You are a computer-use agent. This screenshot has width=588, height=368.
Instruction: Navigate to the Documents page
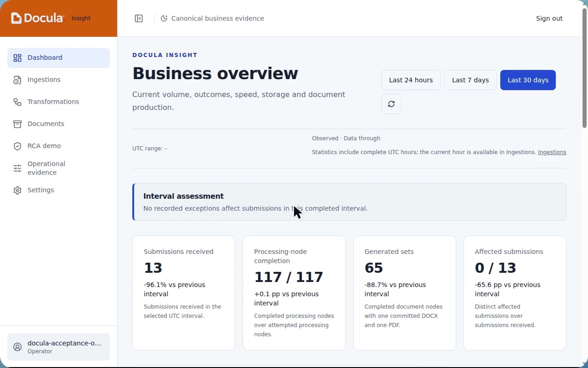click(58, 124)
